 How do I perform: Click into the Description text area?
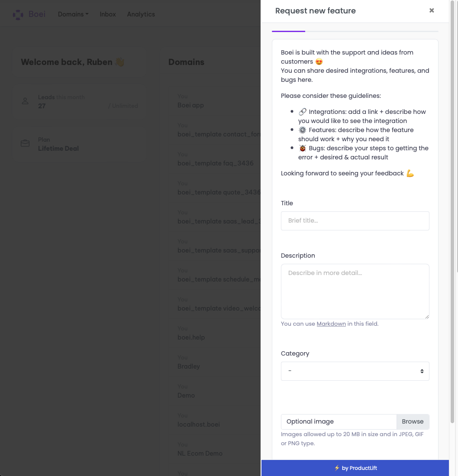click(x=355, y=291)
